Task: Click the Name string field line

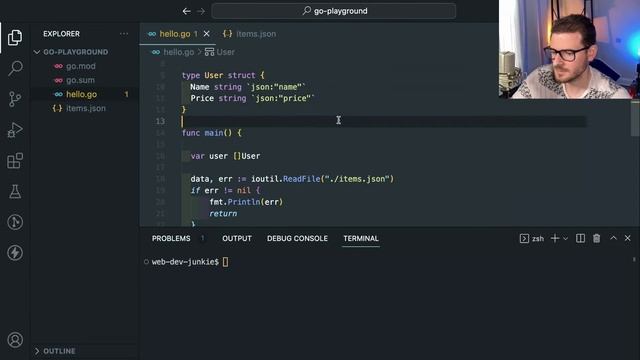Action: 248,87
